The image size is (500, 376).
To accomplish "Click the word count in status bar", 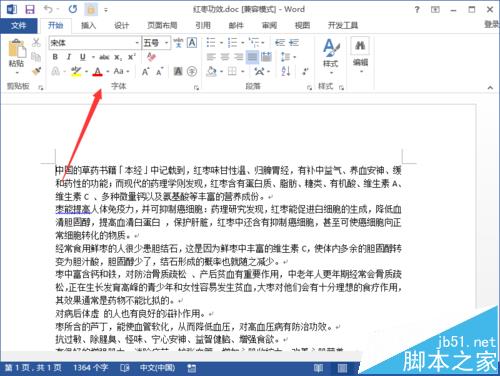I will point(90,368).
